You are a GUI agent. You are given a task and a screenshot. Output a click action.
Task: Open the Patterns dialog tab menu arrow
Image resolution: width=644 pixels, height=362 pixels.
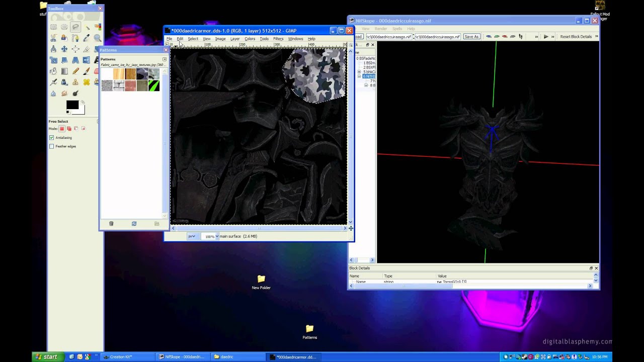point(164,59)
